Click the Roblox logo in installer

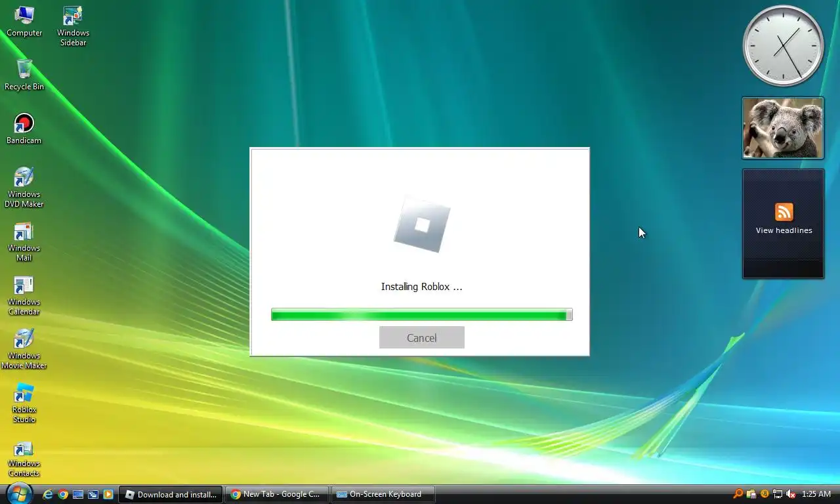coord(422,224)
